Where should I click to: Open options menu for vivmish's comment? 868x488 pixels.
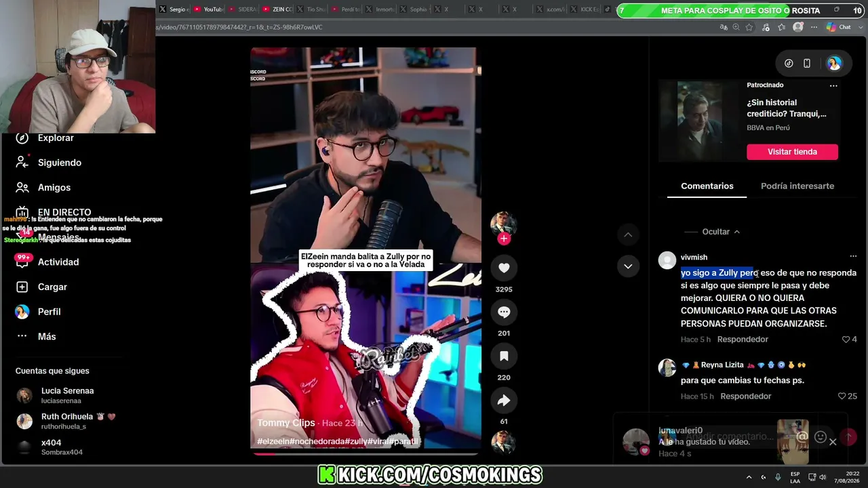pyautogui.click(x=853, y=256)
